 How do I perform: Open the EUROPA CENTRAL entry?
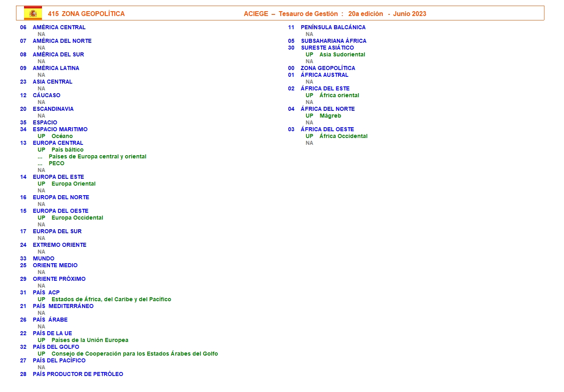pyautogui.click(x=58, y=143)
